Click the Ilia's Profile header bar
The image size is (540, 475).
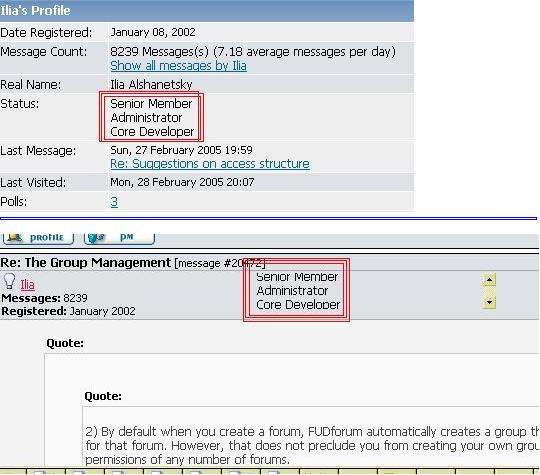(207, 11)
